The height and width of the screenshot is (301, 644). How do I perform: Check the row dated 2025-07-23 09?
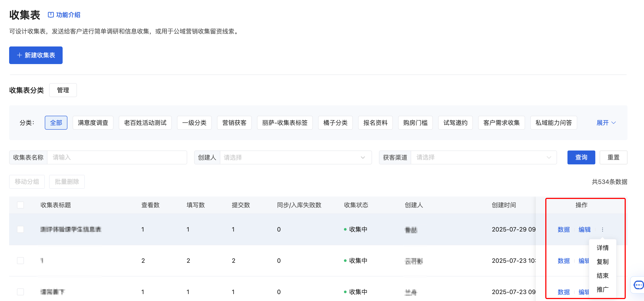pos(20,292)
